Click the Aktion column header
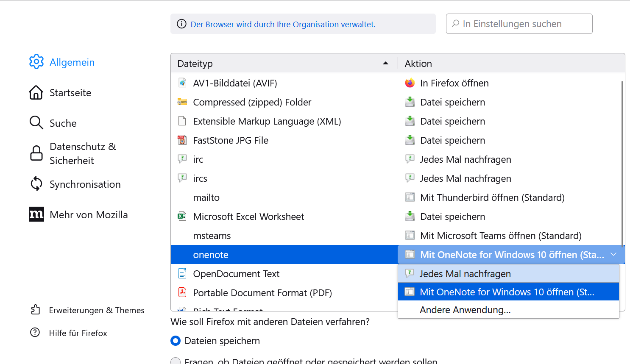The image size is (630, 364). coord(511,63)
